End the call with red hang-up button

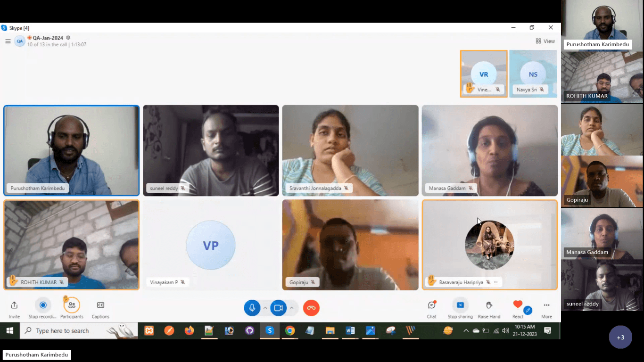pos(311,308)
